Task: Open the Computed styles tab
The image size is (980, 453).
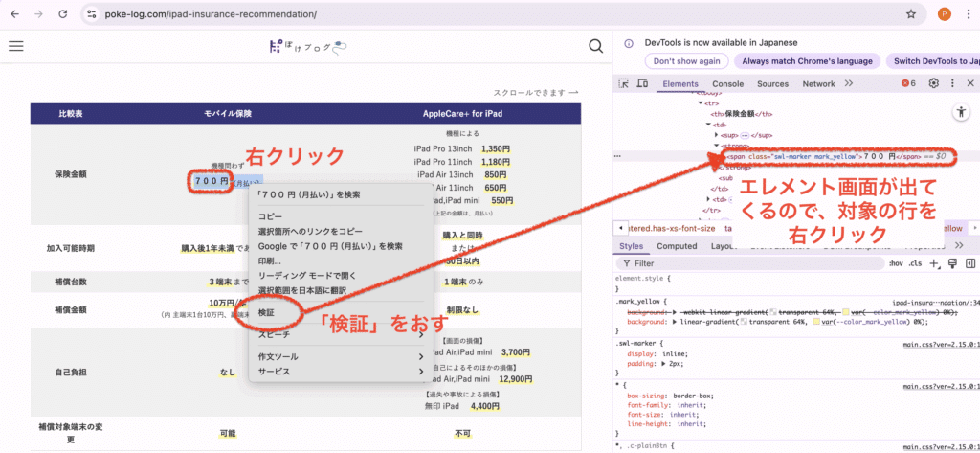Action: pyautogui.click(x=677, y=246)
